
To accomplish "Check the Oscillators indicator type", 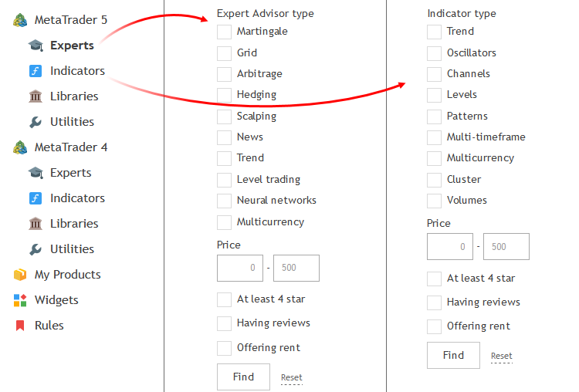I will (x=434, y=53).
